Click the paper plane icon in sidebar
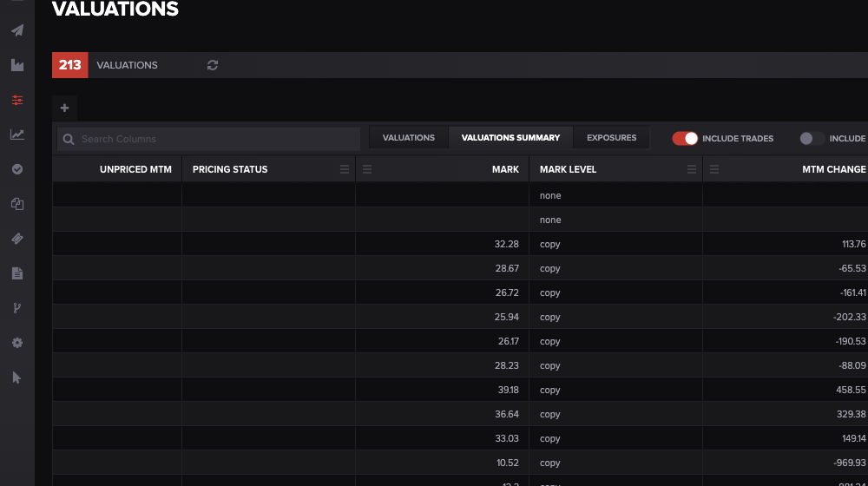Image resolution: width=868 pixels, height=486 pixels. tap(17, 30)
